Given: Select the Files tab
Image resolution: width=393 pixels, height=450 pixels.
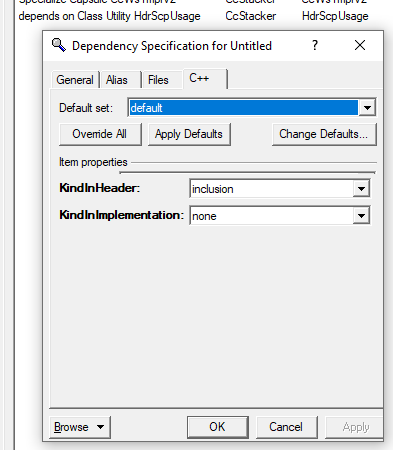Looking at the screenshot, I should pyautogui.click(x=162, y=80).
